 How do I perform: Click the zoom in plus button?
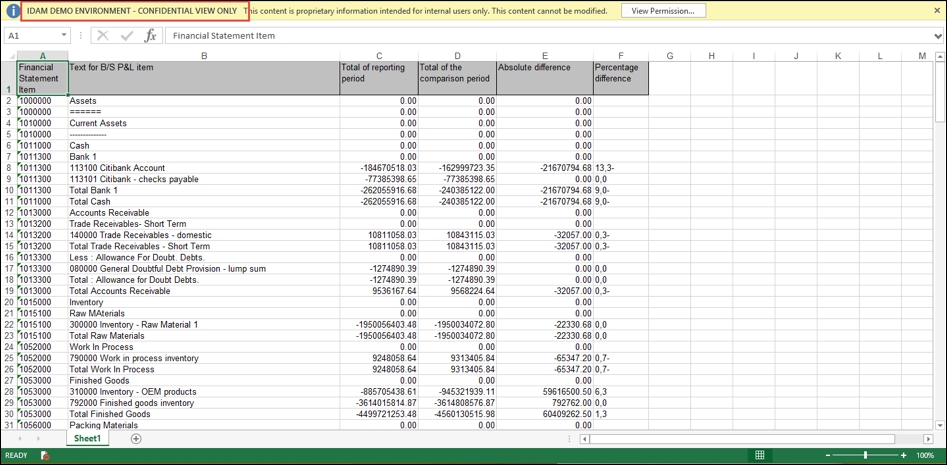coord(904,455)
